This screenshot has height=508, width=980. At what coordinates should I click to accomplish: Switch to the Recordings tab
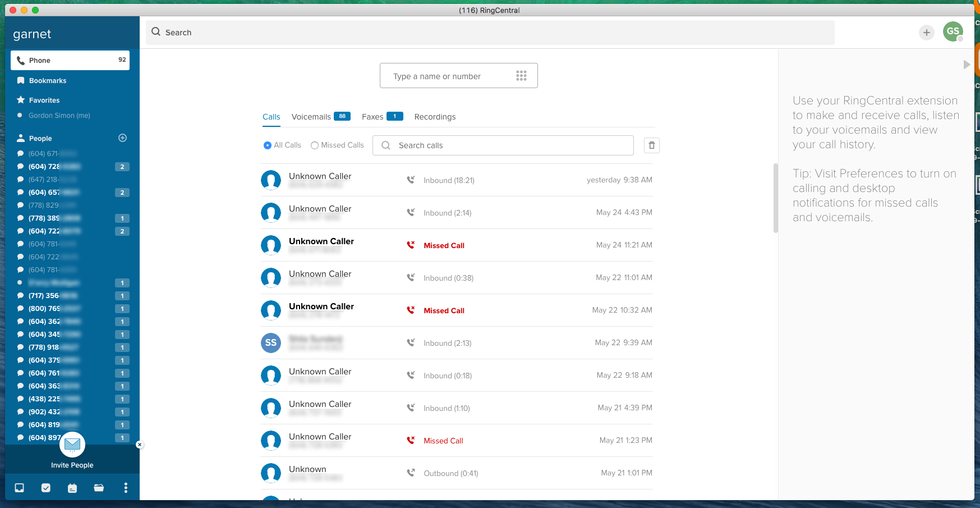[435, 117]
